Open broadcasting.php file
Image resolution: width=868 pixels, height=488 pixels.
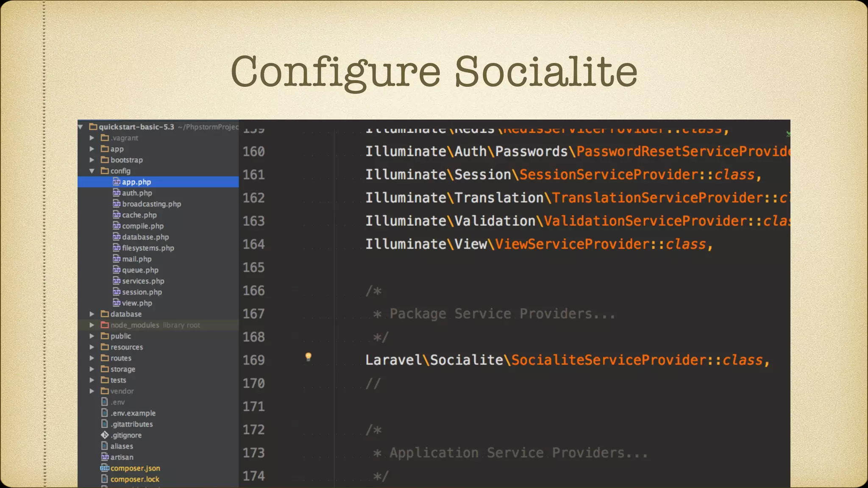pyautogui.click(x=151, y=204)
